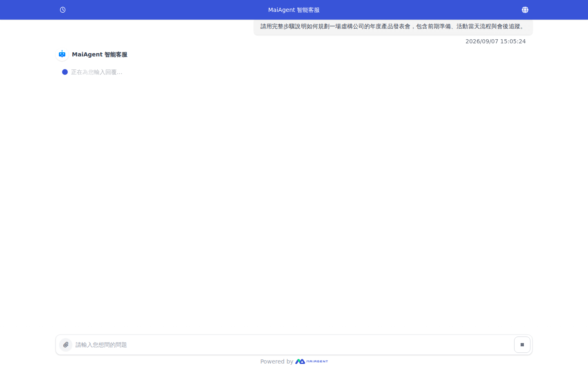
Task: Click the paperclip attach file icon
Action: (x=66, y=345)
